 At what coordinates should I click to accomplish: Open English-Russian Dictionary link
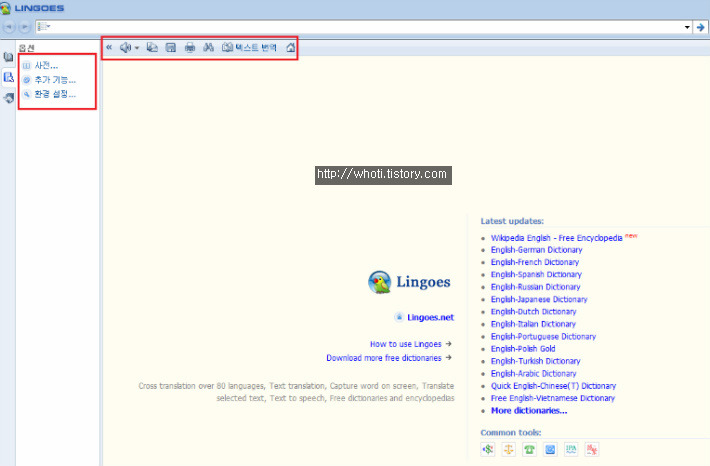pyautogui.click(x=536, y=287)
